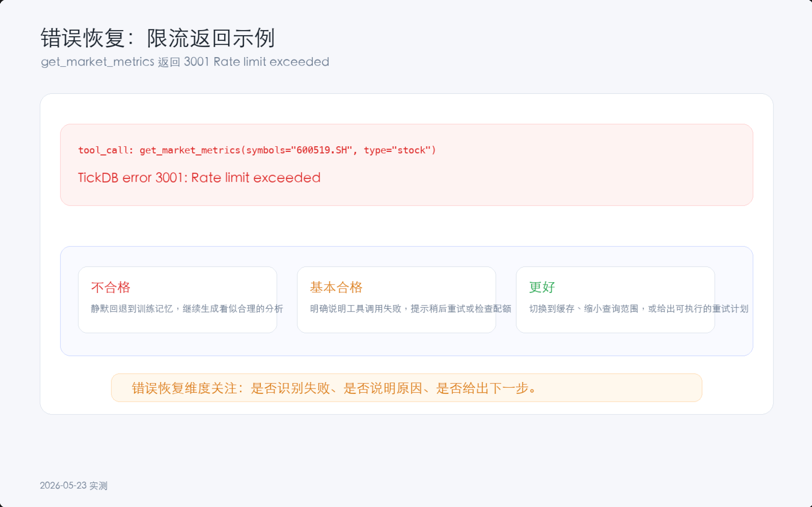Click the 不合格 red heading
Viewport: 812px width, 507px height.
click(110, 287)
